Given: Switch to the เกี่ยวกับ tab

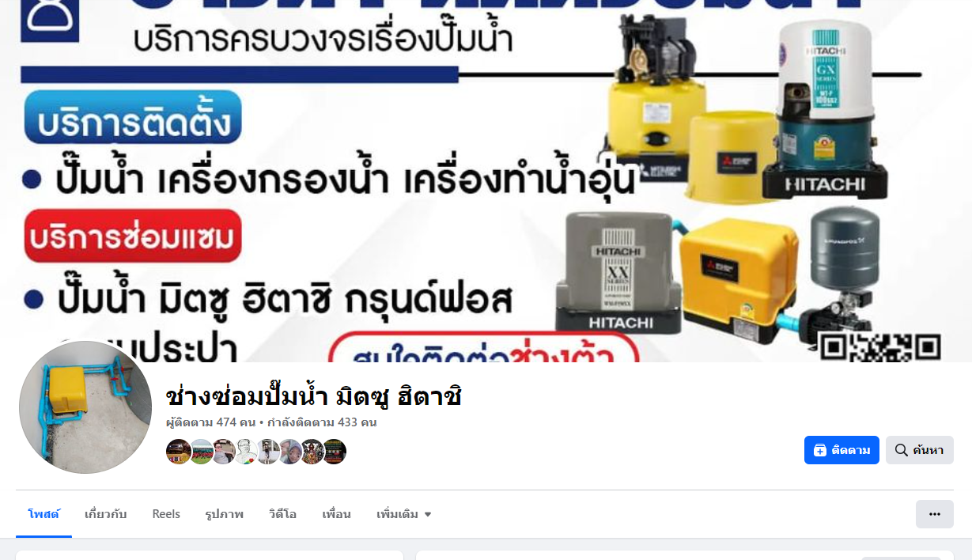Looking at the screenshot, I should click(x=105, y=514).
